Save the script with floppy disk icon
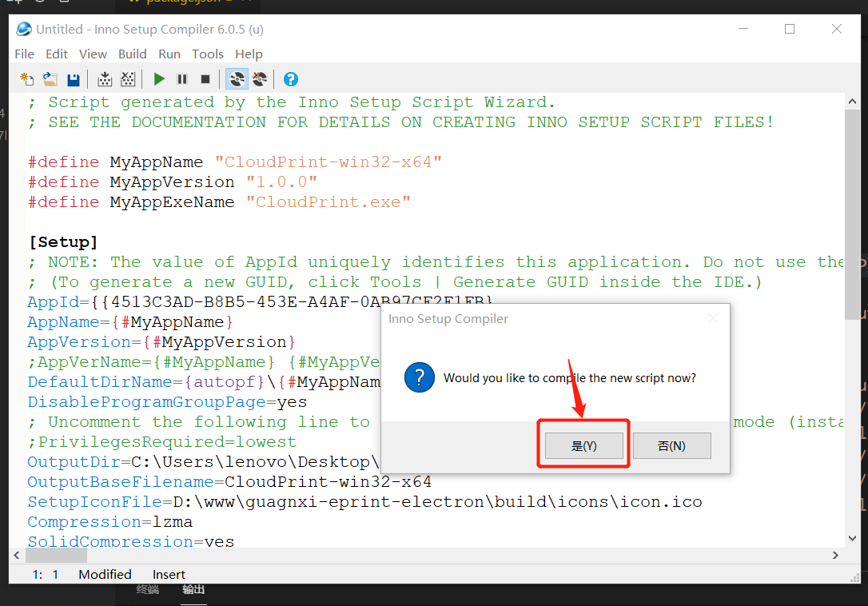Image resolution: width=868 pixels, height=606 pixels. [74, 79]
